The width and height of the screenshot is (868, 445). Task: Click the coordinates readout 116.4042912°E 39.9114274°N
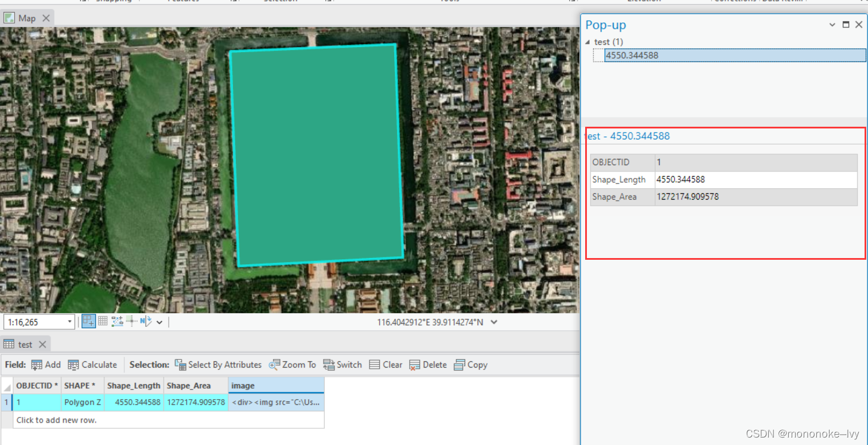tap(430, 322)
